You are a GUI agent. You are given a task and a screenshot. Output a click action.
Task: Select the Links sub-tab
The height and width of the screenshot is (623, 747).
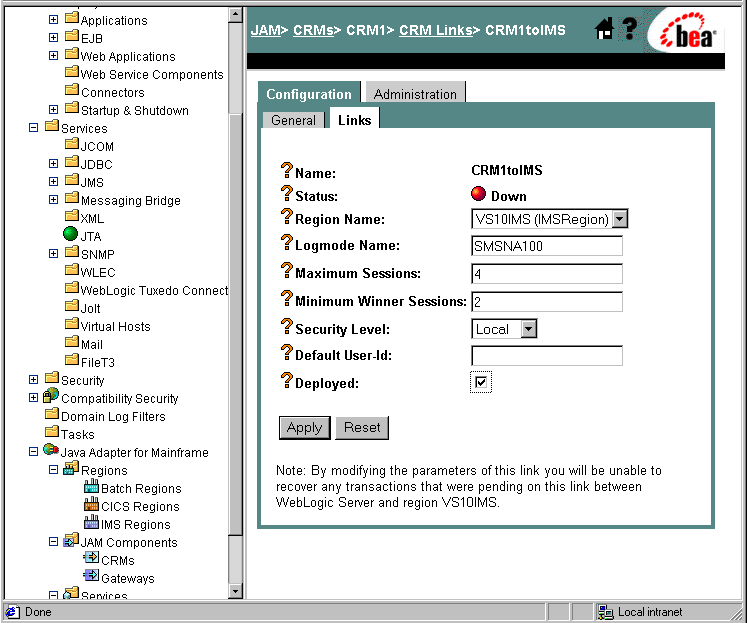354,120
